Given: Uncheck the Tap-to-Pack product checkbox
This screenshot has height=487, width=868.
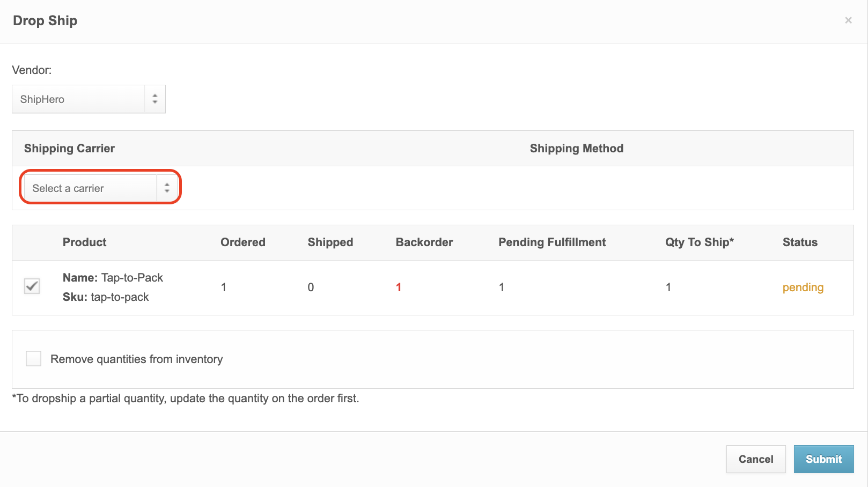Looking at the screenshot, I should click(x=32, y=286).
